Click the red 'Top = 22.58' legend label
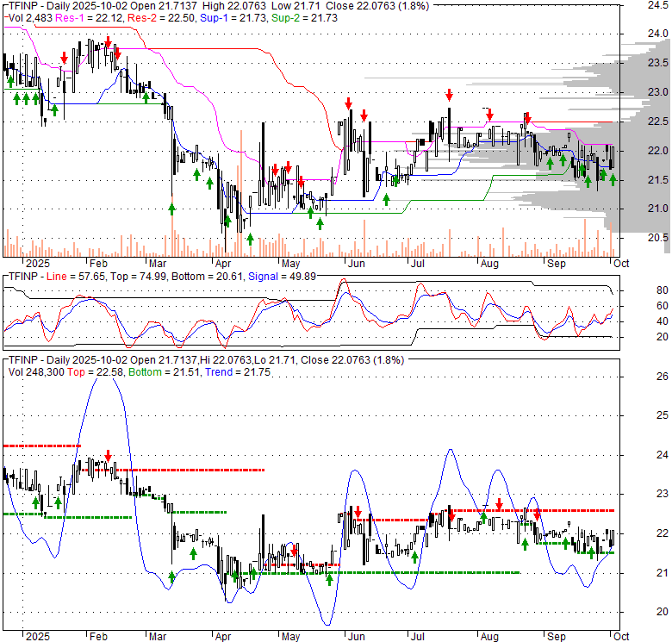Image resolution: width=672 pixels, height=642 pixels. [x=95, y=372]
